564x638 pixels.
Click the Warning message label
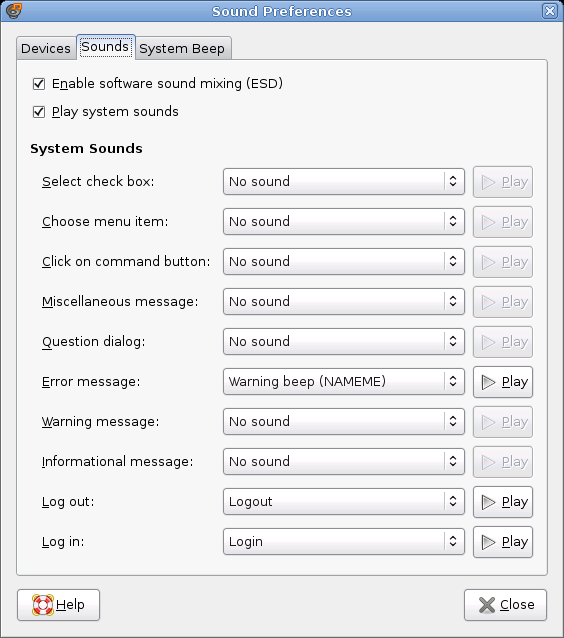tap(101, 422)
